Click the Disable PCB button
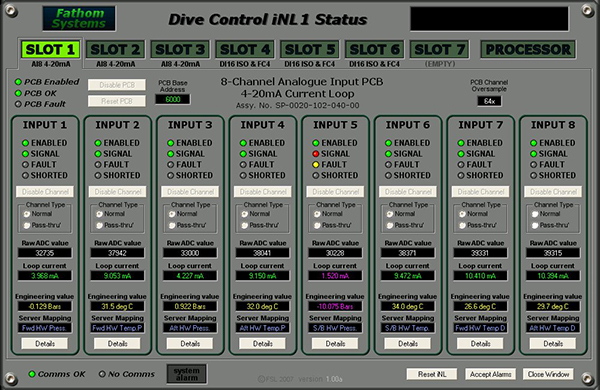 [x=117, y=85]
